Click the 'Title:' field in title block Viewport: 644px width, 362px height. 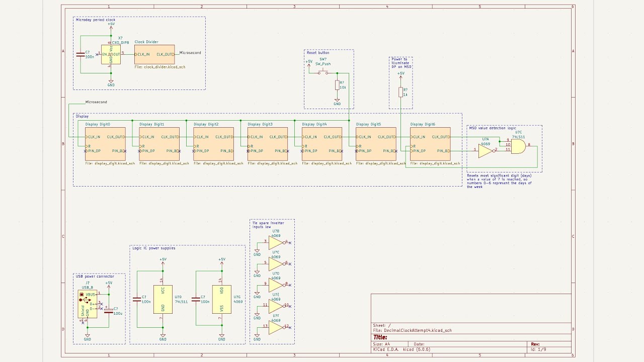tap(380, 337)
